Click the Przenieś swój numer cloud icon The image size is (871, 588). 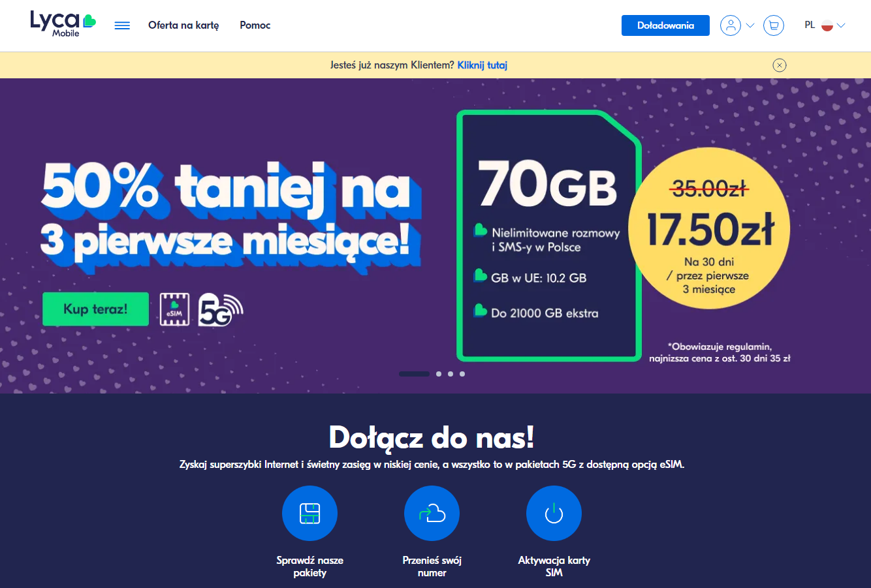tap(432, 514)
